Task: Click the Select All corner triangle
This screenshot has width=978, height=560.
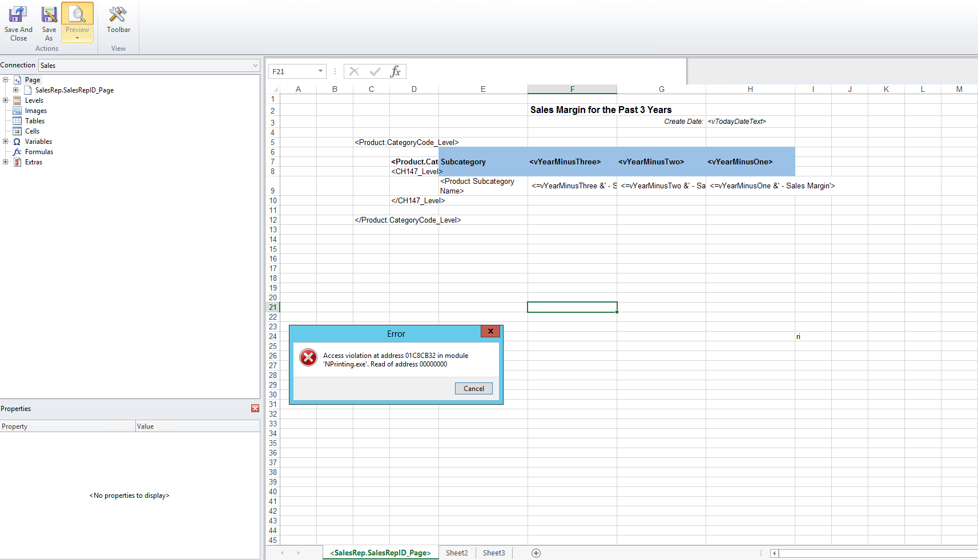Action: [x=275, y=89]
